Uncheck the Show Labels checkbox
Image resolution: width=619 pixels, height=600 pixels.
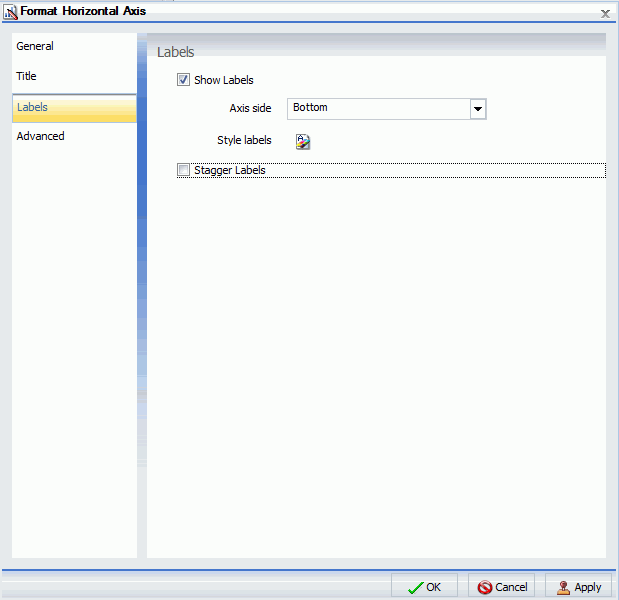[x=183, y=80]
